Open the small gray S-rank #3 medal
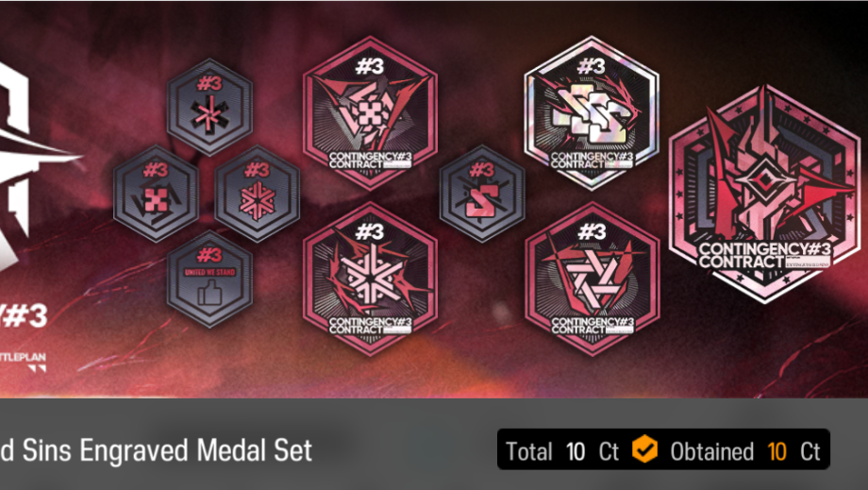The height and width of the screenshot is (490, 868). click(482, 194)
